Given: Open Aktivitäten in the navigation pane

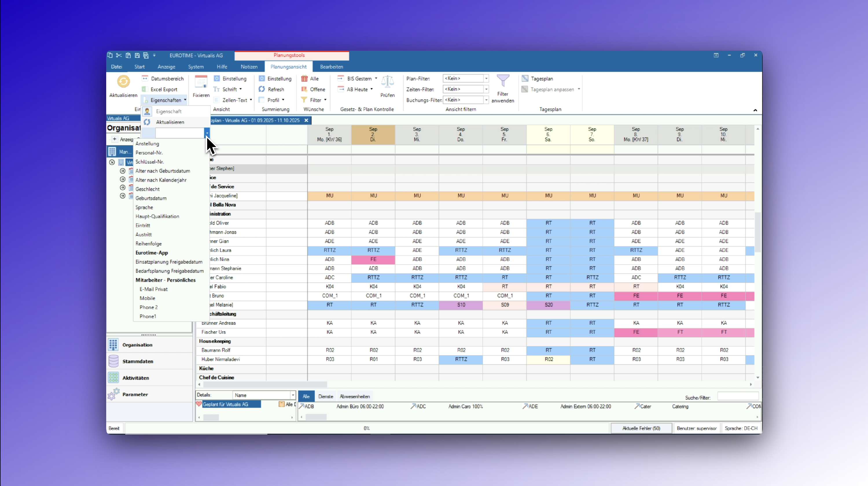Looking at the screenshot, I should point(135,377).
